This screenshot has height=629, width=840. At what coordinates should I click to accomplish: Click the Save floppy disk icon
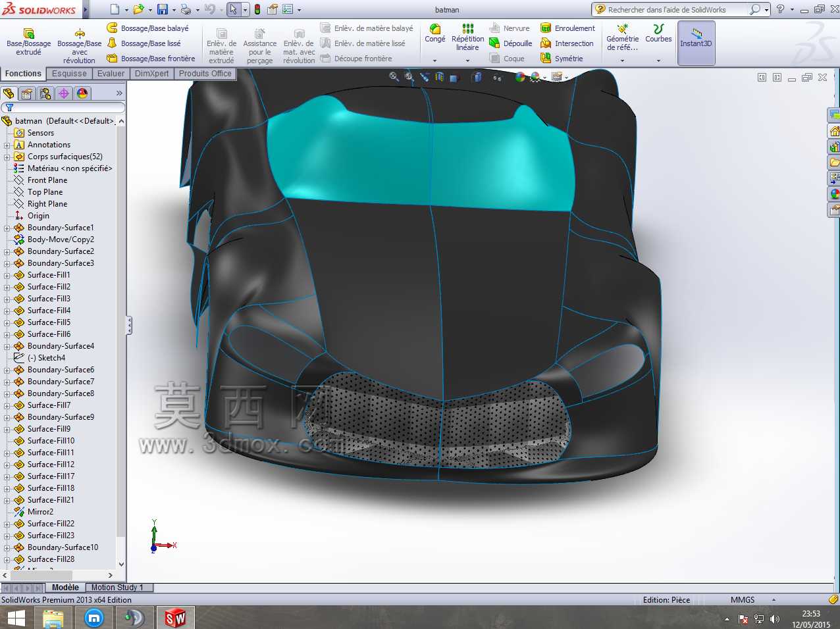coord(163,9)
